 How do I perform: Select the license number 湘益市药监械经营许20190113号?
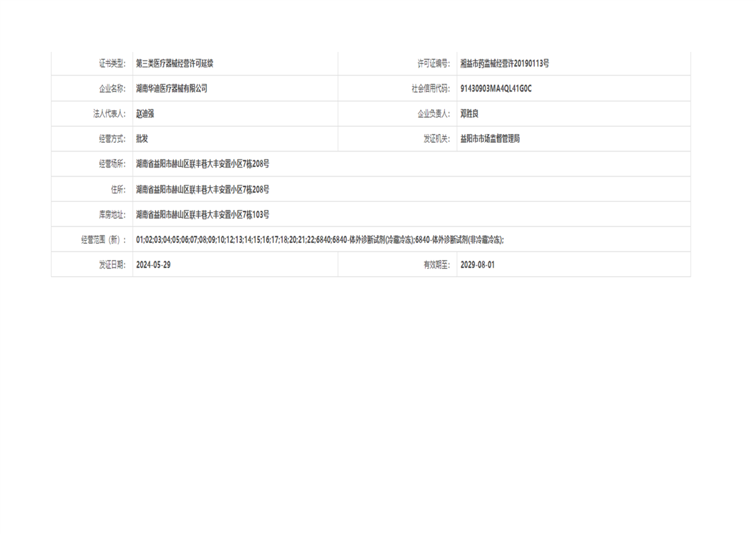tap(504, 63)
